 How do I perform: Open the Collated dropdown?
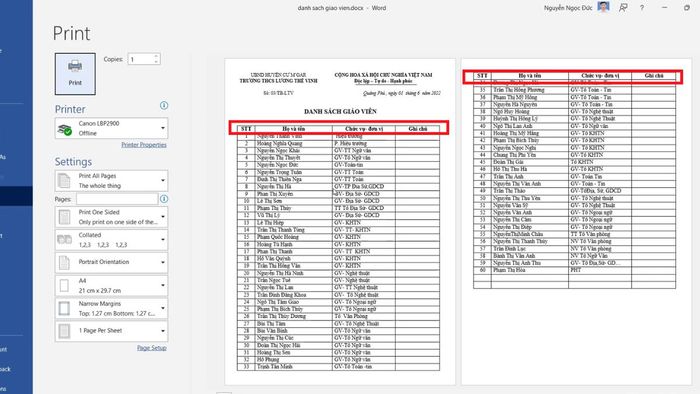tap(111, 240)
